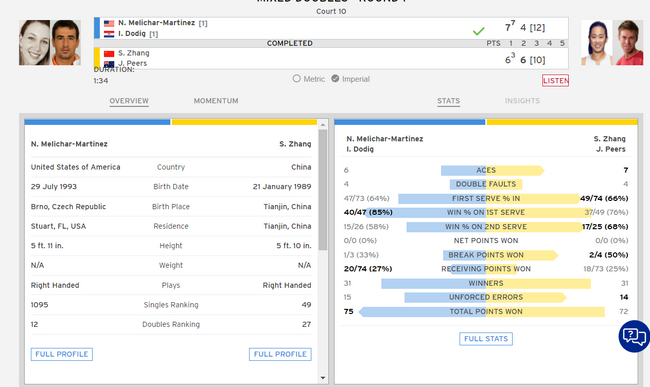This screenshot has width=650, height=387.
Task: Click the '2/4 (50%)' break points value
Action: 609,255
